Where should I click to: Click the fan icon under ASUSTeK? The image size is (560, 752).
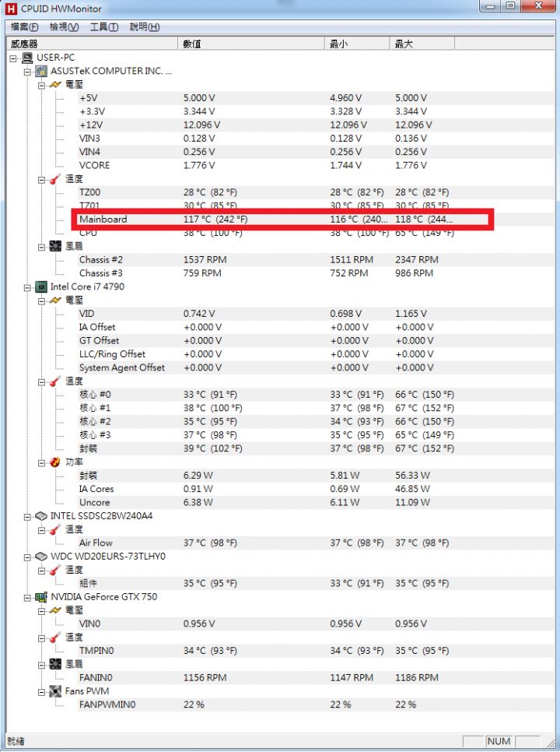(55, 246)
